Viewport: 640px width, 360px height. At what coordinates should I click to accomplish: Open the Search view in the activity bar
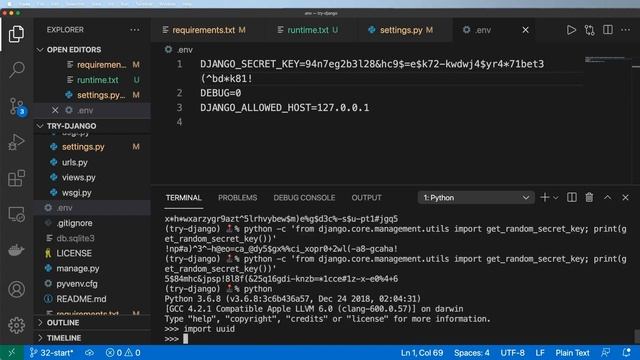point(16,70)
